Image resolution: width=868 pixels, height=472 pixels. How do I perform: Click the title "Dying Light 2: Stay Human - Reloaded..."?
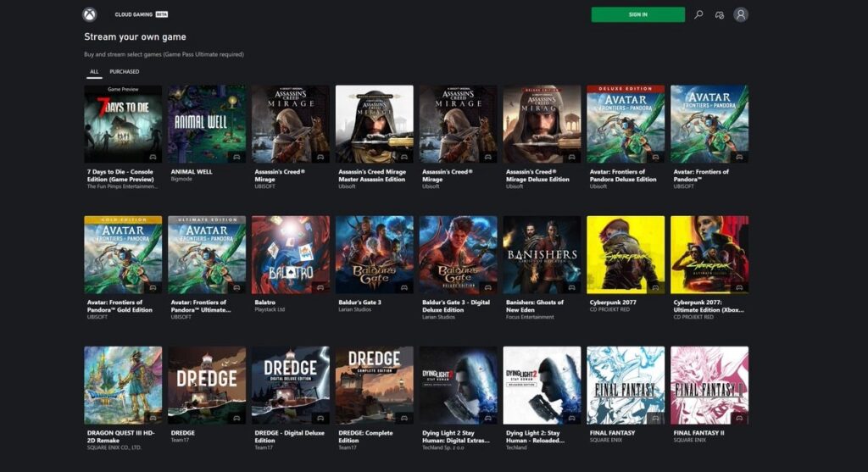point(535,436)
